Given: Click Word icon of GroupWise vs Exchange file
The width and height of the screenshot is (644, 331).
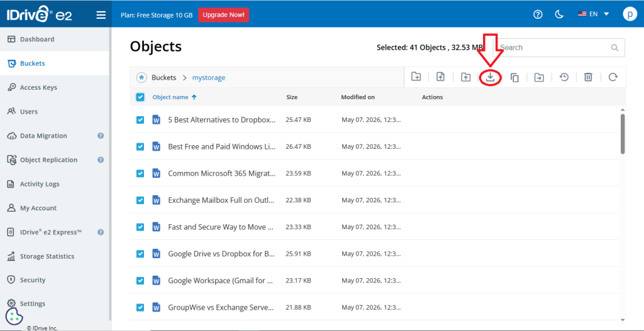Looking at the screenshot, I should coord(156,307).
